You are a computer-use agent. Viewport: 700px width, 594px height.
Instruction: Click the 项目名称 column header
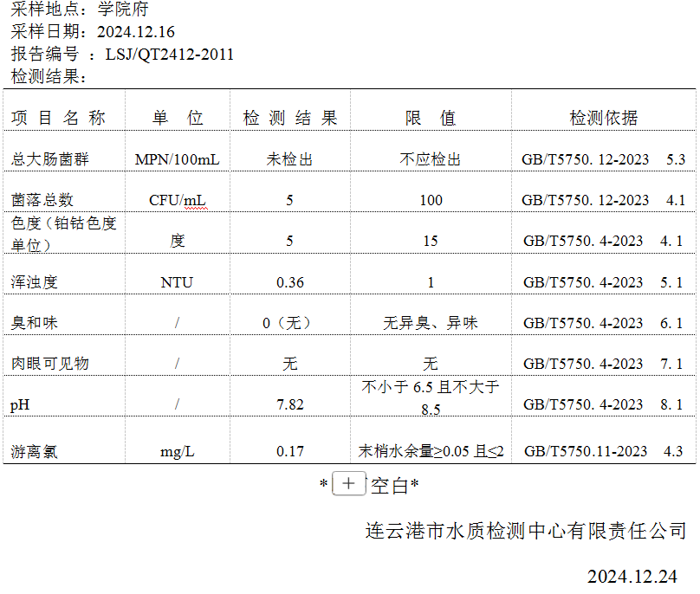pyautogui.click(x=59, y=119)
